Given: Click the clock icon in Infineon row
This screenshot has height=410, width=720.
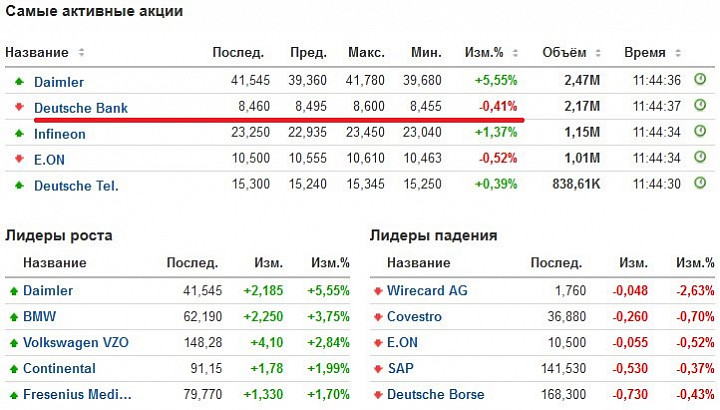Looking at the screenshot, I should click(700, 131).
